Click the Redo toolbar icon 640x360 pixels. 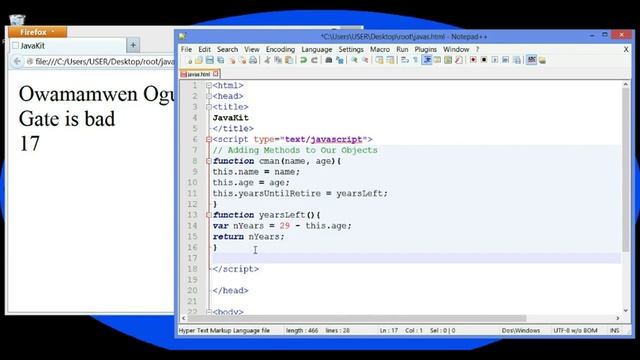[x=314, y=60]
